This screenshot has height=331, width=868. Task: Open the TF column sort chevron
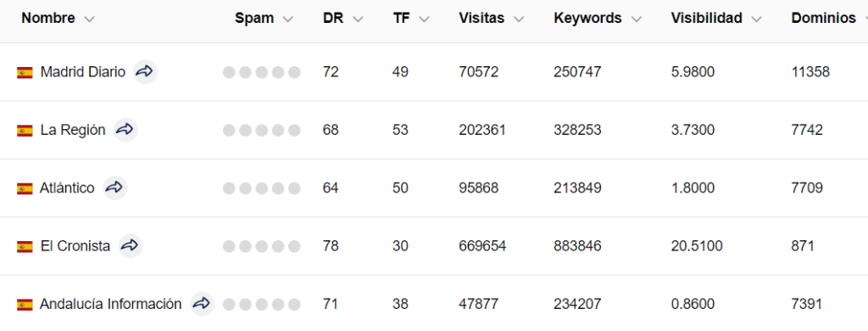[424, 20]
